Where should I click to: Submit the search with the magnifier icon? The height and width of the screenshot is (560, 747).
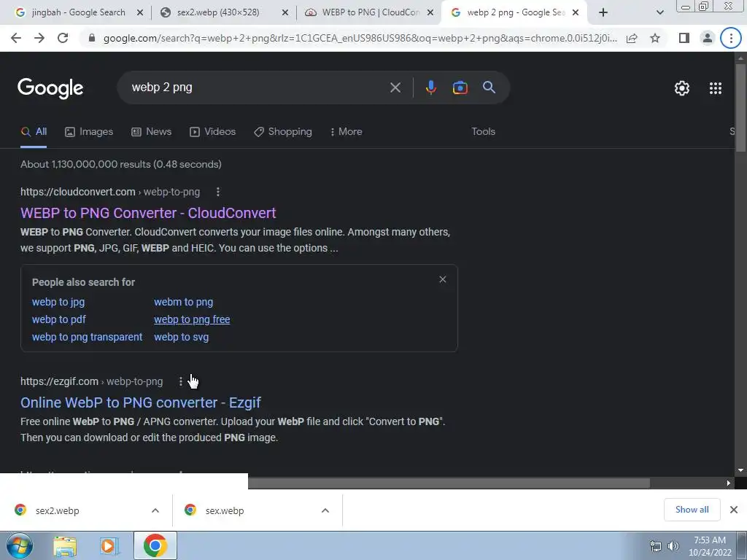[489, 87]
